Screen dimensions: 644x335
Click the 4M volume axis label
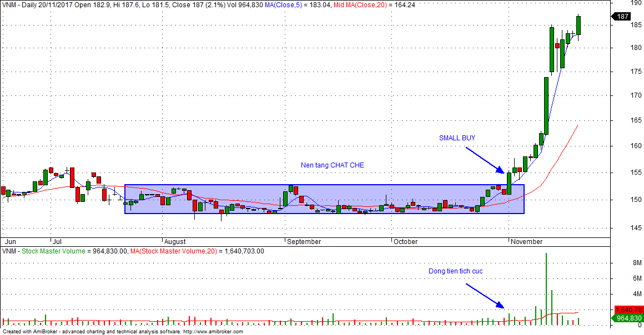click(x=637, y=294)
